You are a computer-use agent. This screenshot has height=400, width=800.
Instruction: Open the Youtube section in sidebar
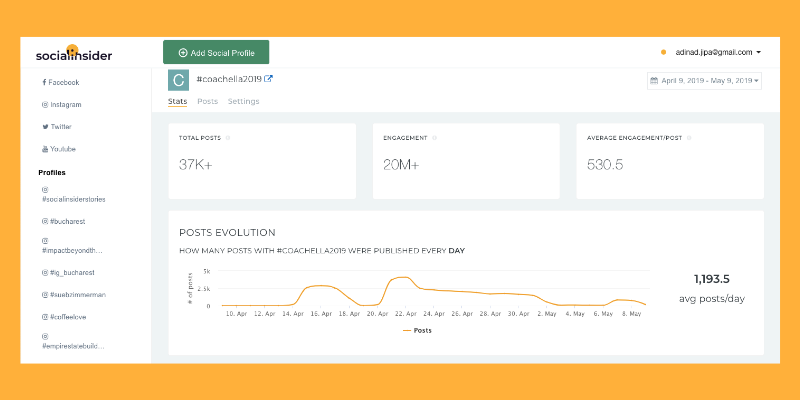(59, 149)
